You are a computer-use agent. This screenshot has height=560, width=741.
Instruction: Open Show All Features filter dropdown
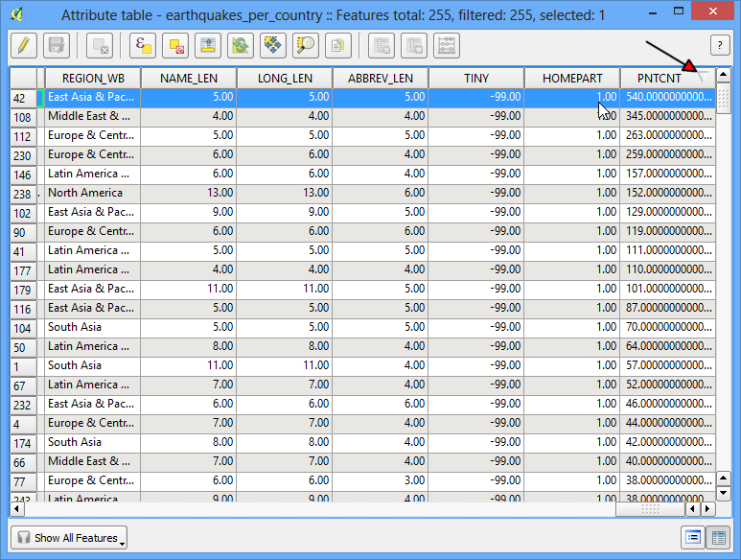coord(69,538)
